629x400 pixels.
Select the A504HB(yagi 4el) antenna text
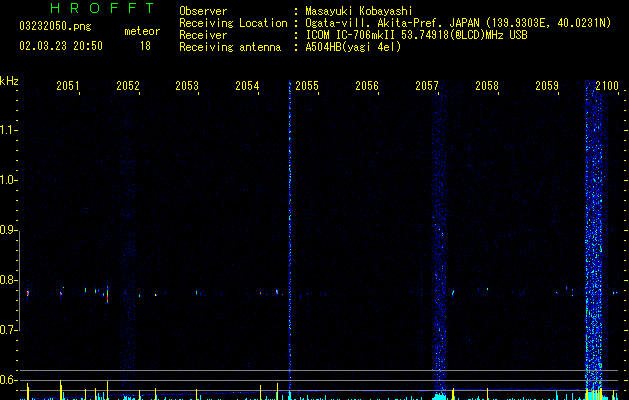(x=353, y=47)
